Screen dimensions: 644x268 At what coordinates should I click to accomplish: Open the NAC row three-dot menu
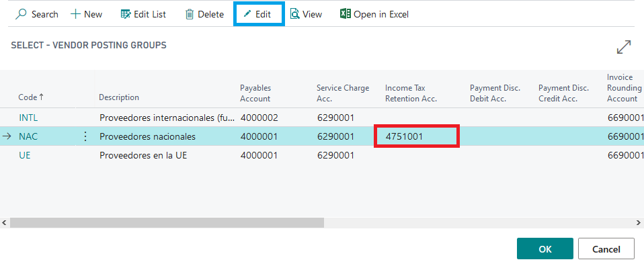[85, 136]
